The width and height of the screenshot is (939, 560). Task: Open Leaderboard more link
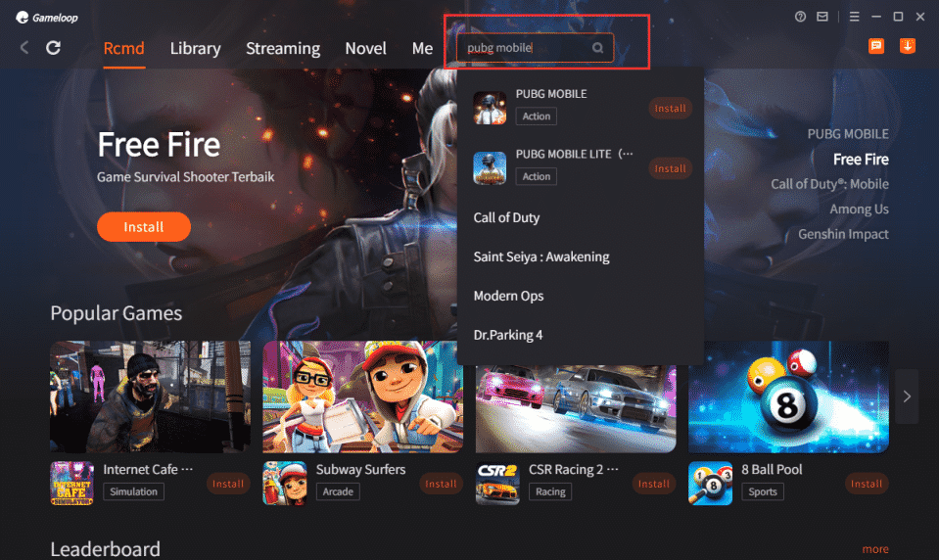click(875, 549)
